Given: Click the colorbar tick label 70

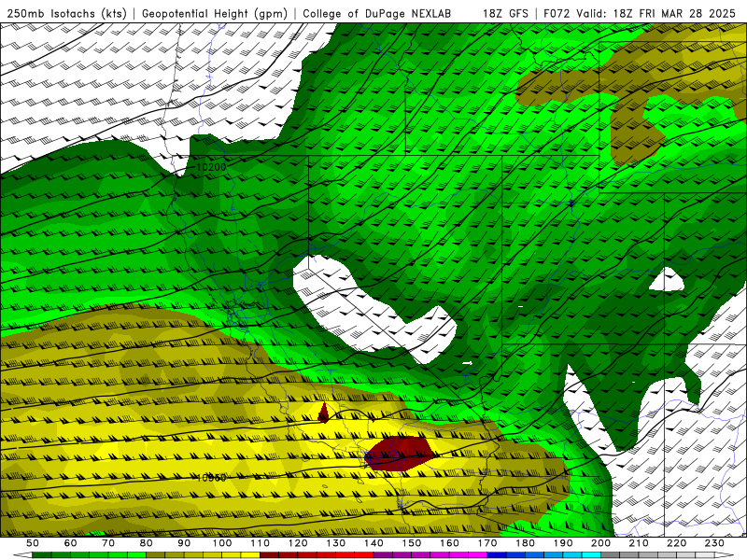Looking at the screenshot, I should pyautogui.click(x=108, y=543).
